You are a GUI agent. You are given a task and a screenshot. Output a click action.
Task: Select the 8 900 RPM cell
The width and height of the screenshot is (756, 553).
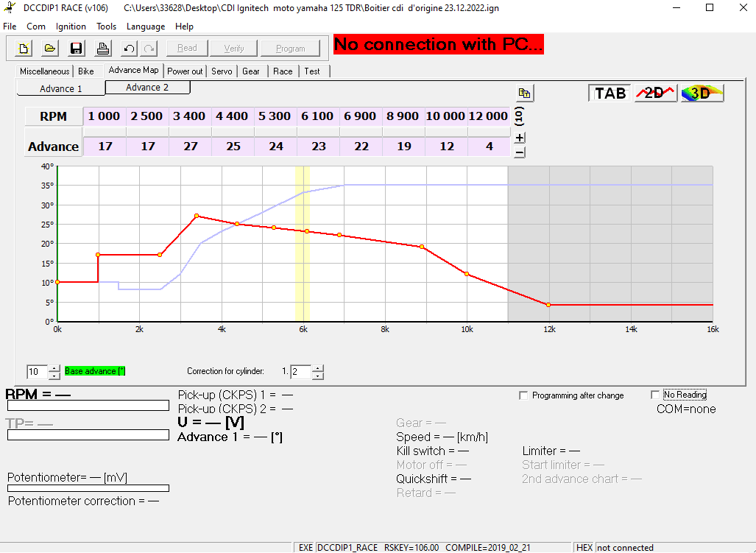(403, 116)
